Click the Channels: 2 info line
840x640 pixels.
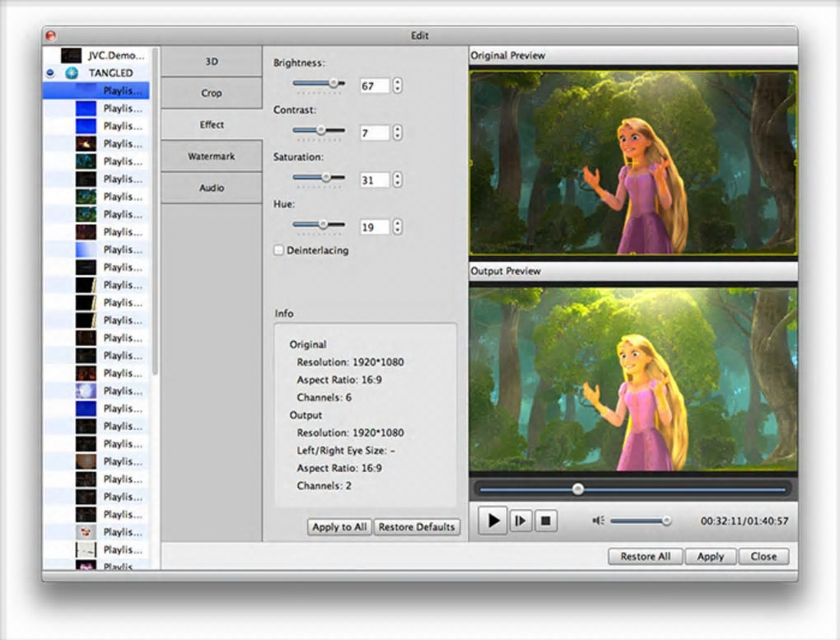(324, 486)
